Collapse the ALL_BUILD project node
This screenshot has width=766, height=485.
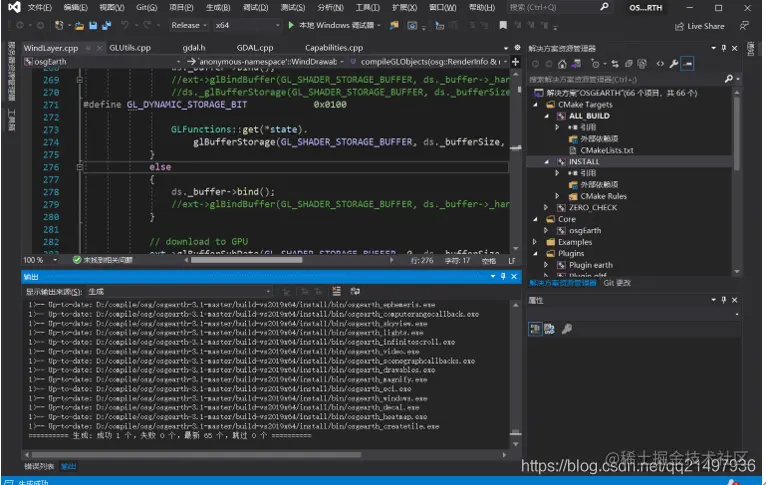(547, 116)
